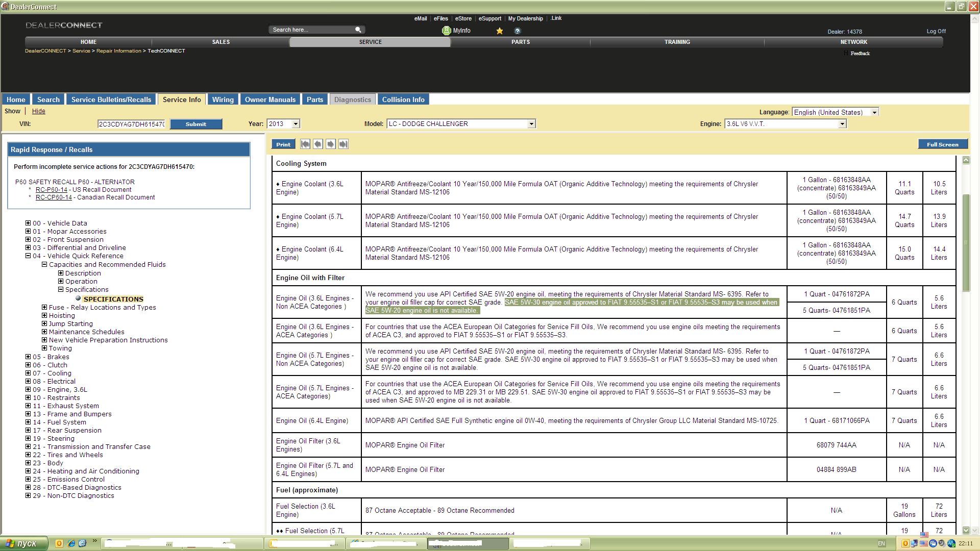Click the yellow favorites star
This screenshot has width=980, height=551.
tap(500, 31)
